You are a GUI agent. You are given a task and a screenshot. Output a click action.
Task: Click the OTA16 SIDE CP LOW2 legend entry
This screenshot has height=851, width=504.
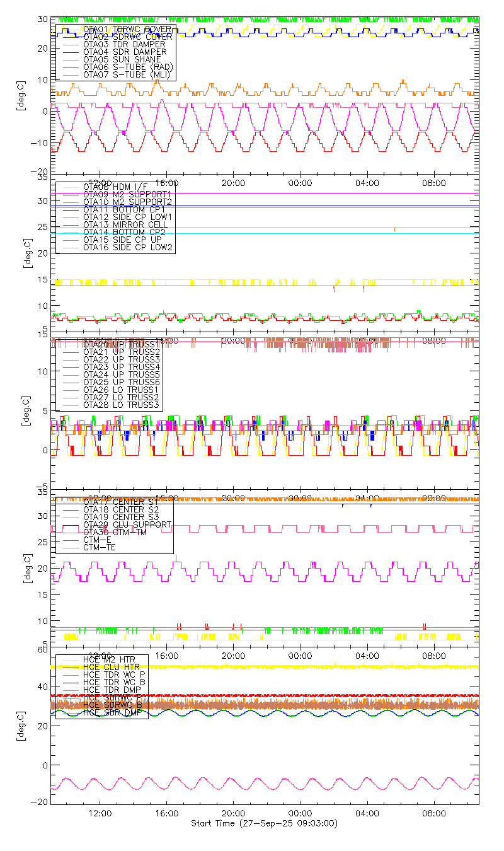coord(128,248)
